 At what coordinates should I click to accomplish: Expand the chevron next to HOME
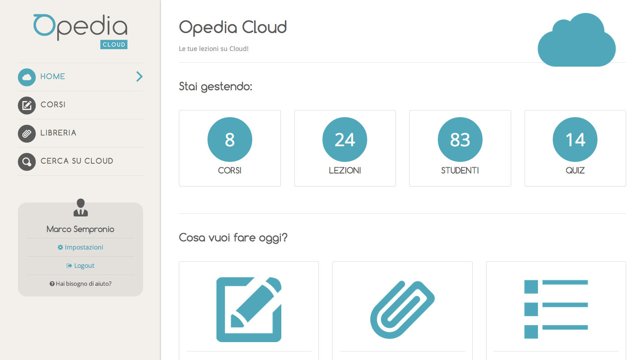pos(140,76)
